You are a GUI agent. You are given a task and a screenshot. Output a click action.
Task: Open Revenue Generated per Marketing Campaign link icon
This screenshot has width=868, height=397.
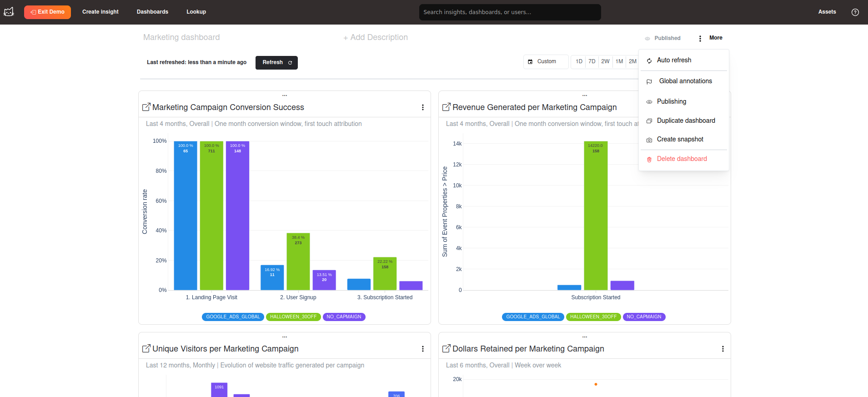point(447,107)
